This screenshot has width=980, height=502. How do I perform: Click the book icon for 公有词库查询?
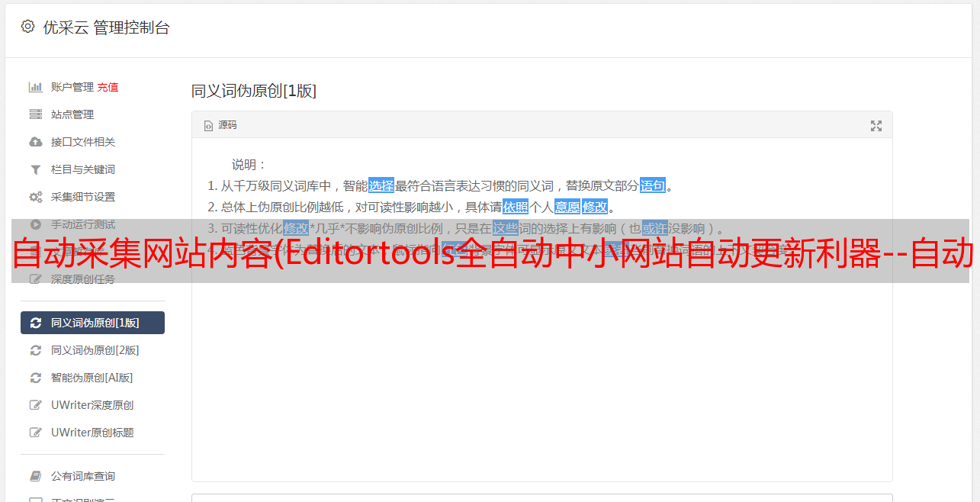point(35,476)
